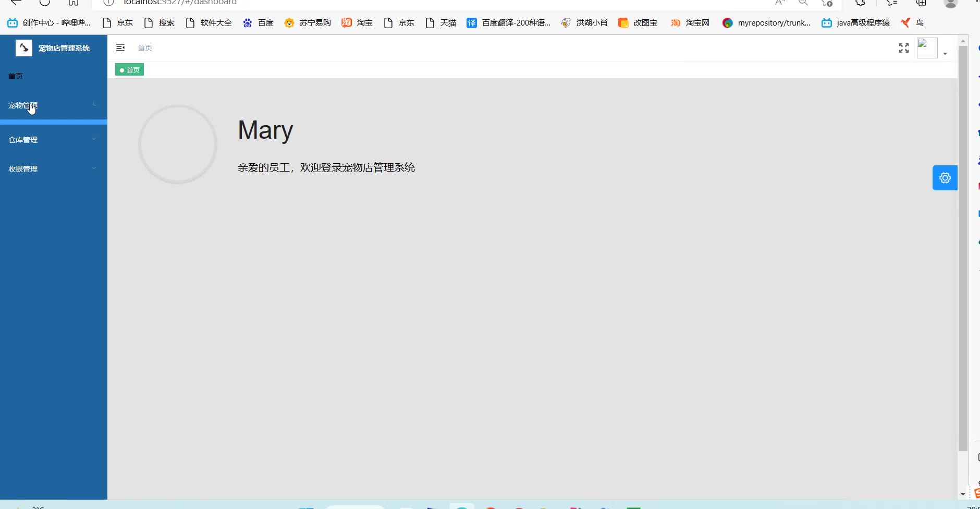Image resolution: width=980 pixels, height=509 pixels.
Task: Open the browser profile avatar icon
Action: coord(951,3)
